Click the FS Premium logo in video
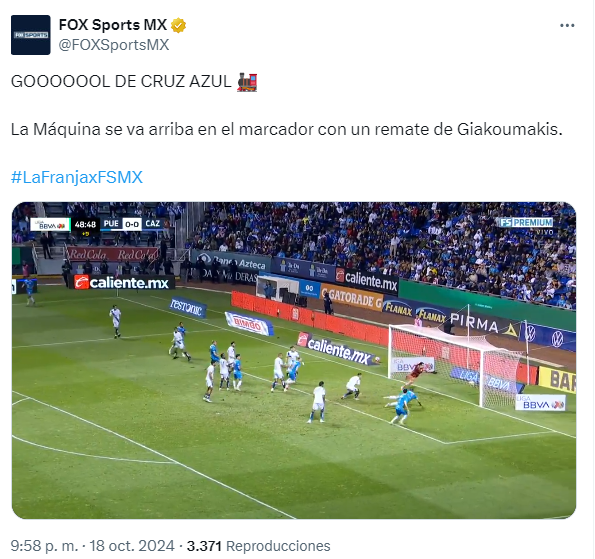595x559 pixels. pos(526,222)
